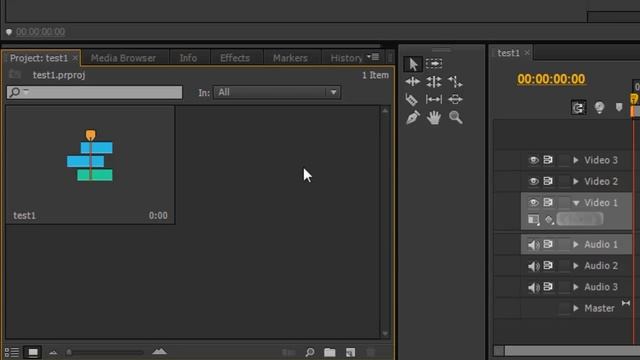Viewport: 640px width, 360px height.
Task: Toggle the timeline Snap button
Action: tap(578, 108)
